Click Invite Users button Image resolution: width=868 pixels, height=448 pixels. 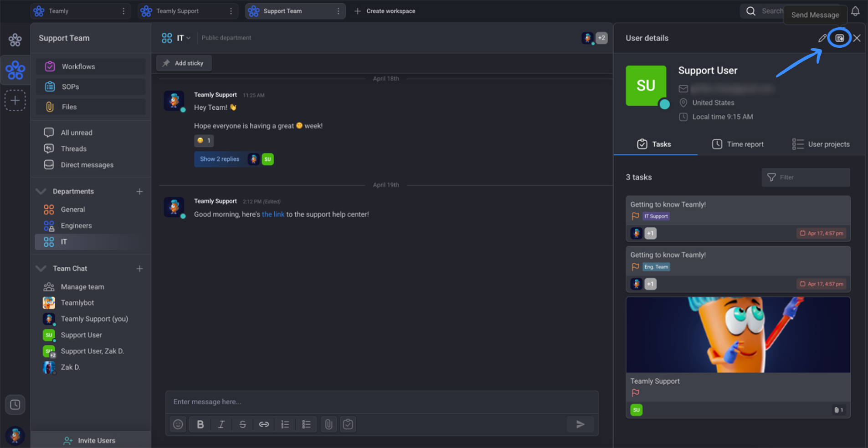[x=90, y=440]
